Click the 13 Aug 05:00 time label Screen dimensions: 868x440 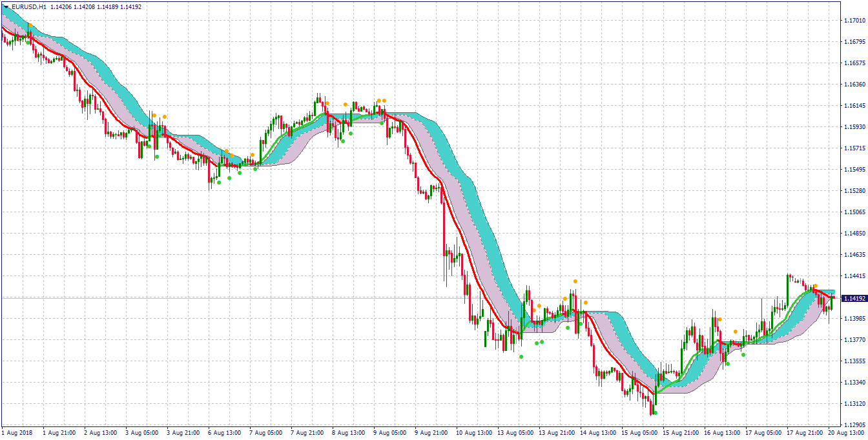515,433
